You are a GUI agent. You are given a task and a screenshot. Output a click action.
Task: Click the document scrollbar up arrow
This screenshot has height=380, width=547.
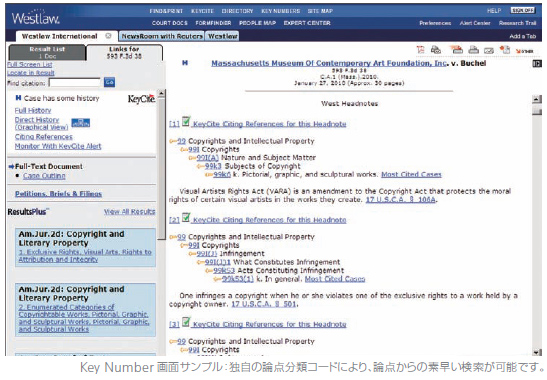(537, 99)
